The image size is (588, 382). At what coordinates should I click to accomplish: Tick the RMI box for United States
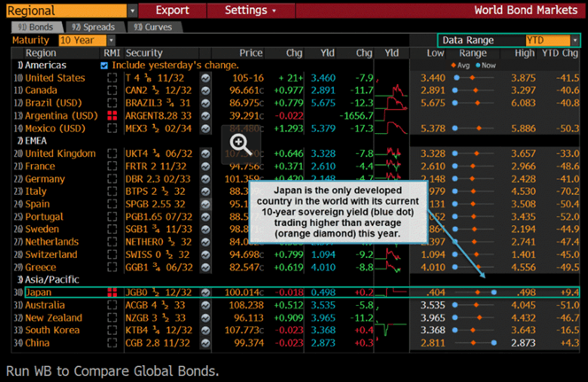point(112,78)
